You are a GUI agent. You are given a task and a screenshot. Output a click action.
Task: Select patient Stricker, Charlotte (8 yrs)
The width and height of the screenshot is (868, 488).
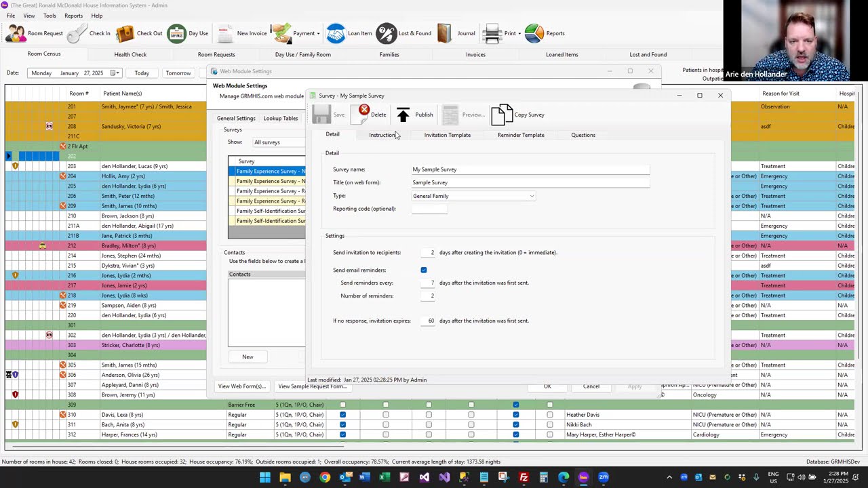pyautogui.click(x=131, y=345)
